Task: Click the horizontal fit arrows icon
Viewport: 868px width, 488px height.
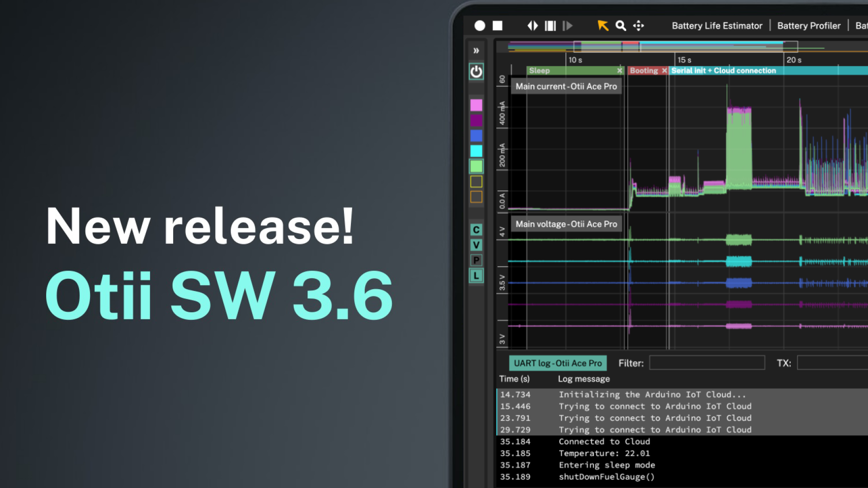Action: [x=533, y=26]
